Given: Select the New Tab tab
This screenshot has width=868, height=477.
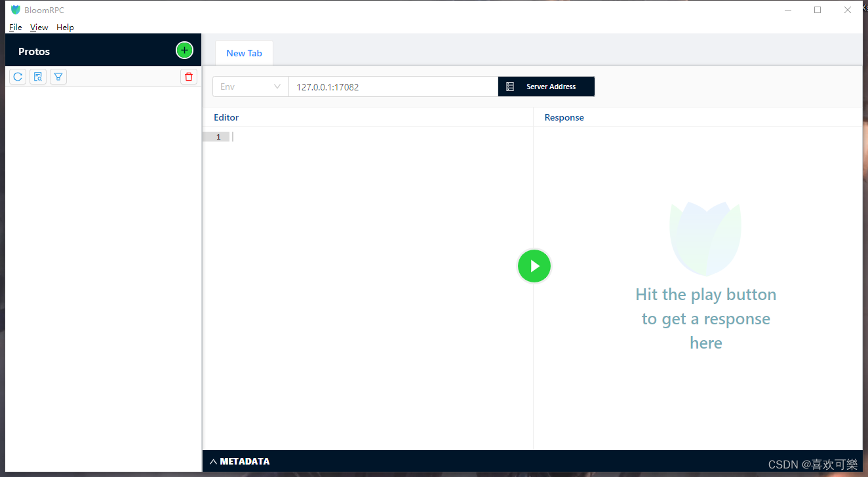Looking at the screenshot, I should (244, 53).
